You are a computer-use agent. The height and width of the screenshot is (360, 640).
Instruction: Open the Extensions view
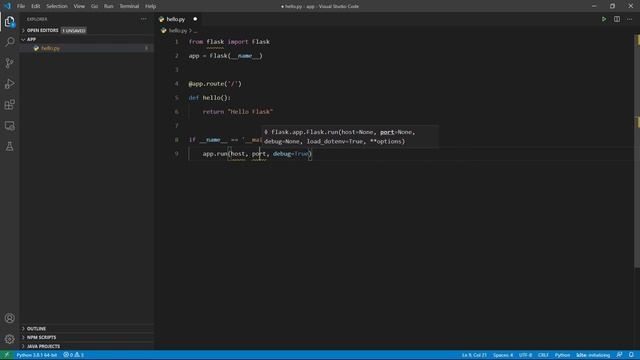pos(9,104)
